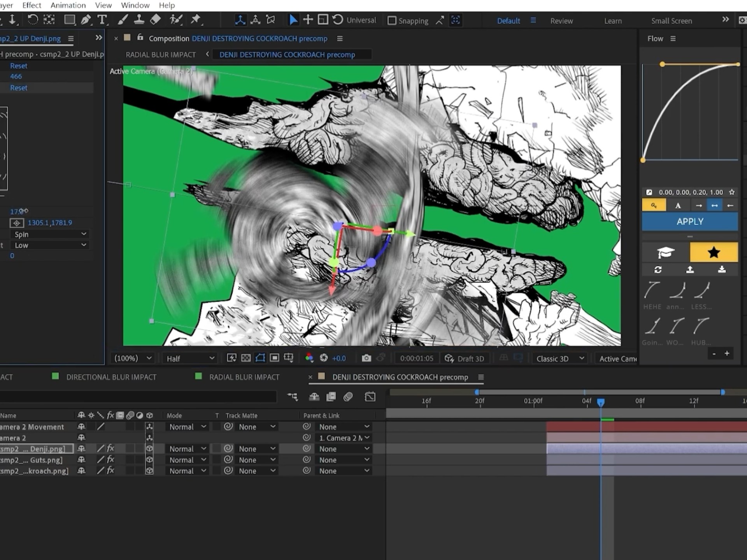The image size is (747, 560).
Task: Open Flow learn graduation cap icon
Action: [665, 252]
